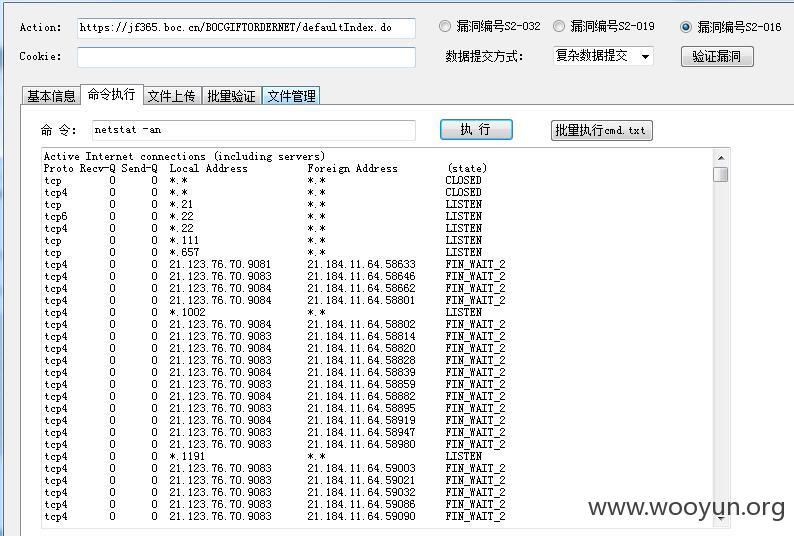Switch to the 文件管理 tab
The height and width of the screenshot is (536, 794).
click(291, 96)
